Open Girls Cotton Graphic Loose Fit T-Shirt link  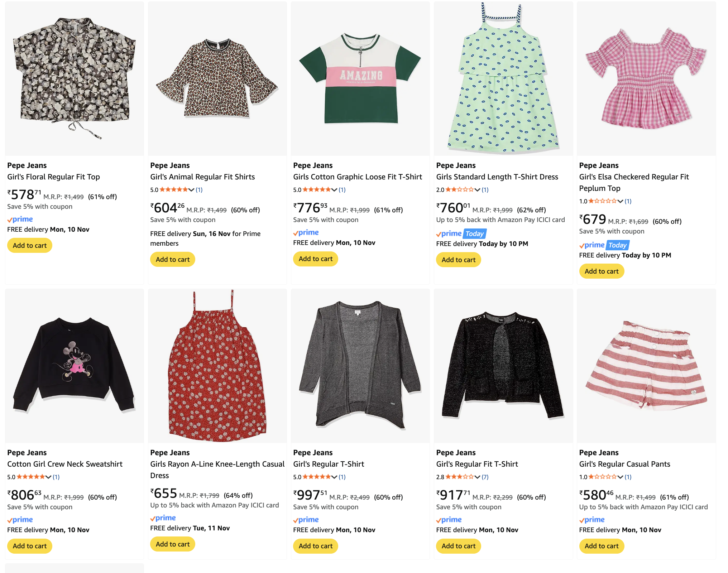click(358, 177)
